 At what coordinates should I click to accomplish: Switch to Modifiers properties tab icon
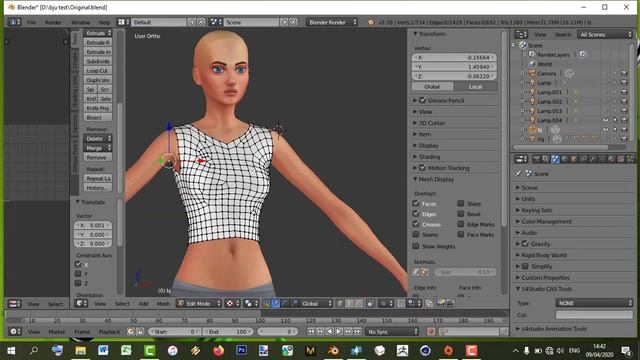[x=593, y=159]
